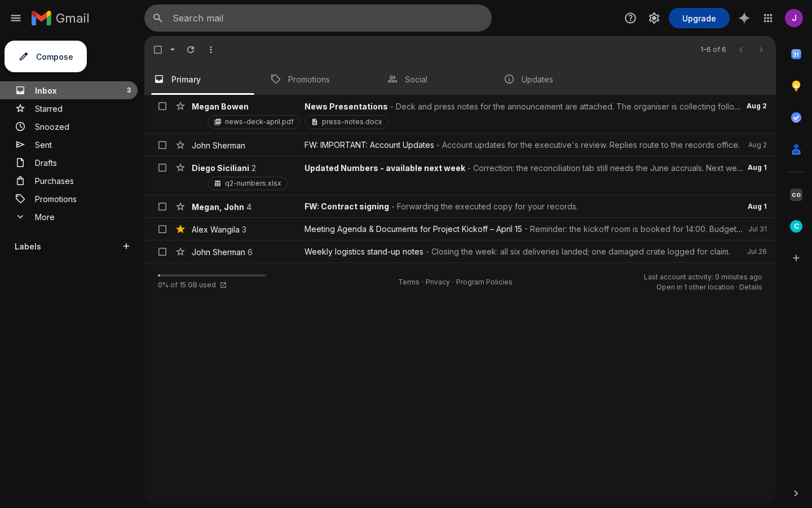
Task: Focus the Search mail field
Action: (318, 18)
